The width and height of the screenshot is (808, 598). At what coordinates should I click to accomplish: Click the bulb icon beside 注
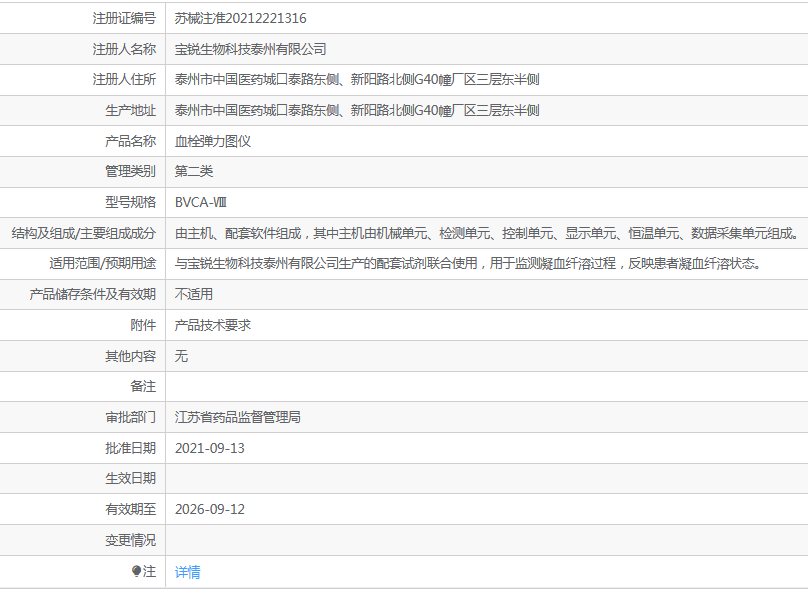pyautogui.click(x=137, y=571)
